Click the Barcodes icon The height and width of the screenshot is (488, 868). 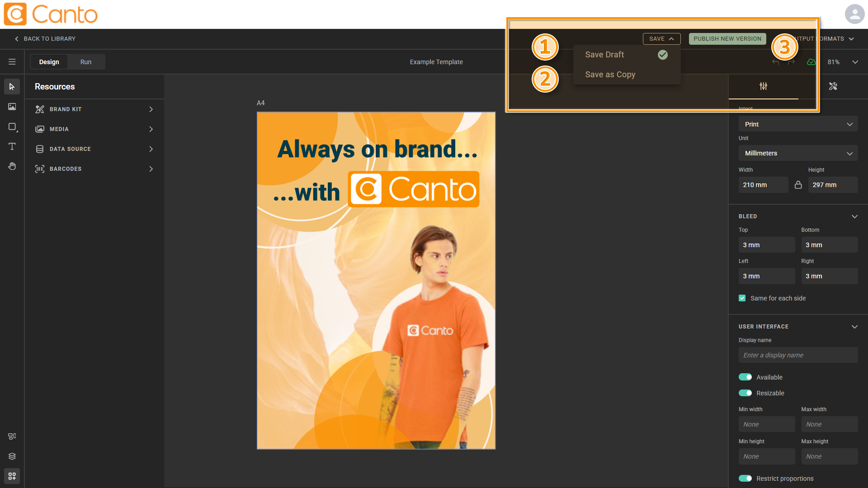click(x=40, y=169)
